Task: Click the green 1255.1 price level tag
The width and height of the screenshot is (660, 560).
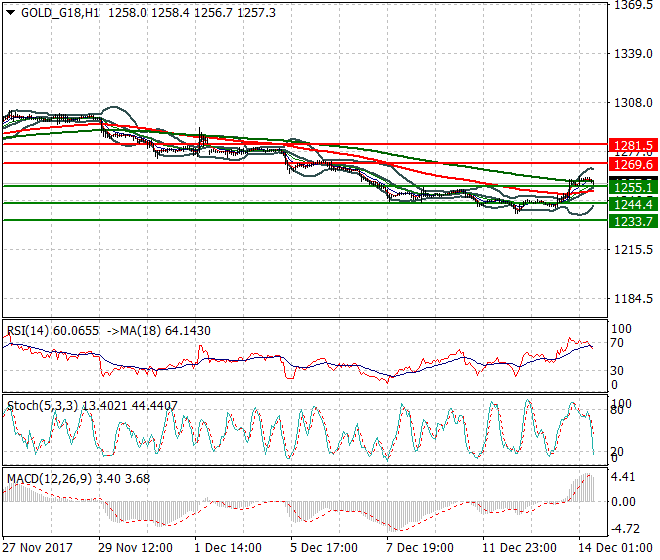Action: click(635, 187)
